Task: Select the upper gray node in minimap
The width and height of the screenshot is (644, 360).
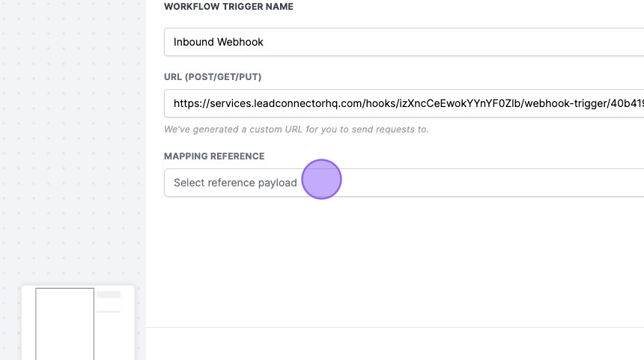Action: tap(109, 295)
